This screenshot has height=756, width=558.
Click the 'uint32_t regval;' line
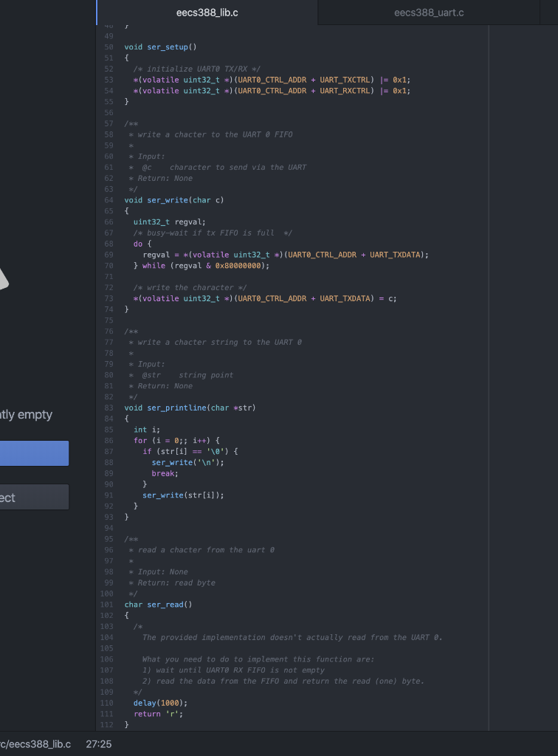pos(170,221)
